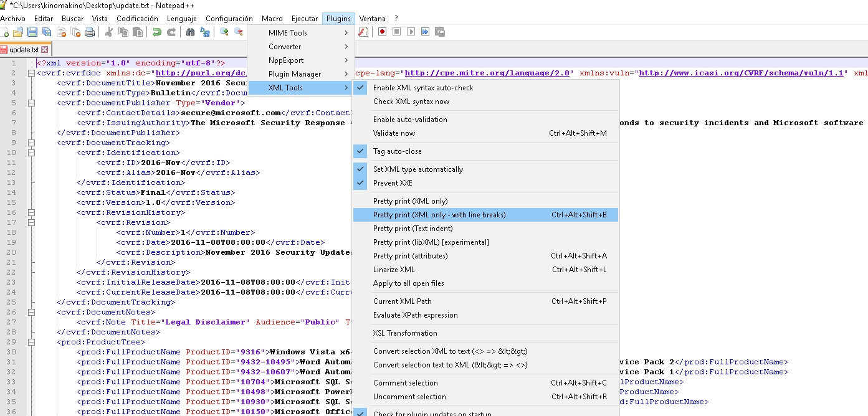Toggle the Tag auto-close option
This screenshot has width=868, height=416.
tap(397, 151)
